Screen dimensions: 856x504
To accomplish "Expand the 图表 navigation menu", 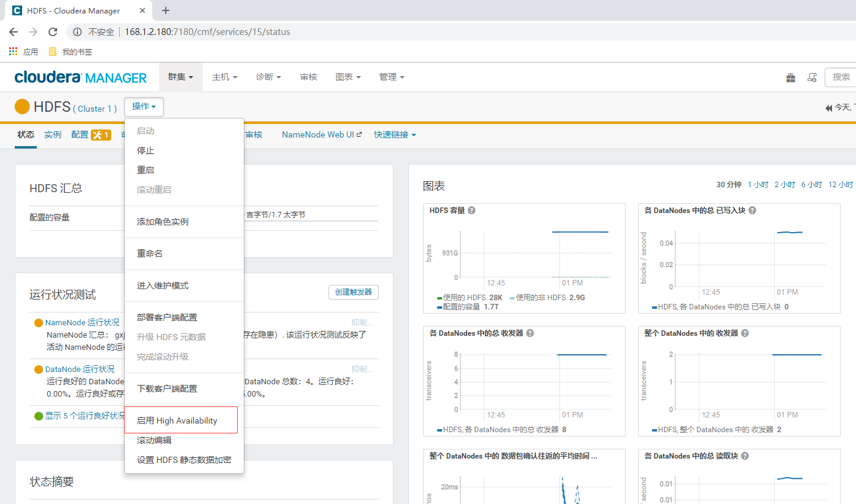I will [x=348, y=77].
